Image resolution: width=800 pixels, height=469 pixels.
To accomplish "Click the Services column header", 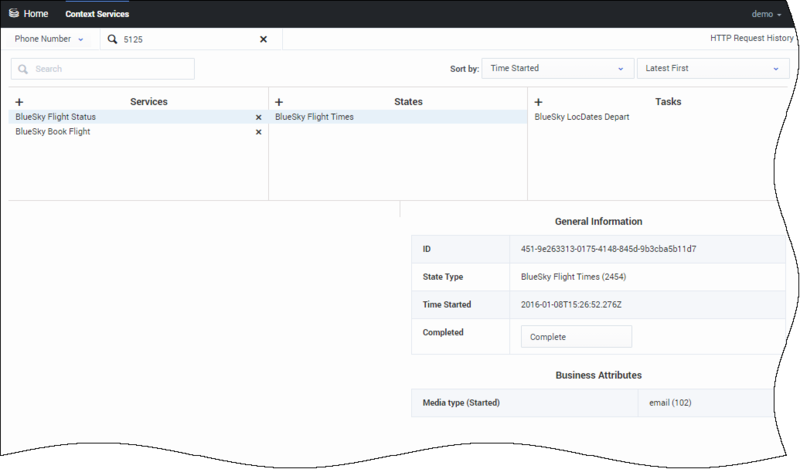I will pyautogui.click(x=149, y=102).
